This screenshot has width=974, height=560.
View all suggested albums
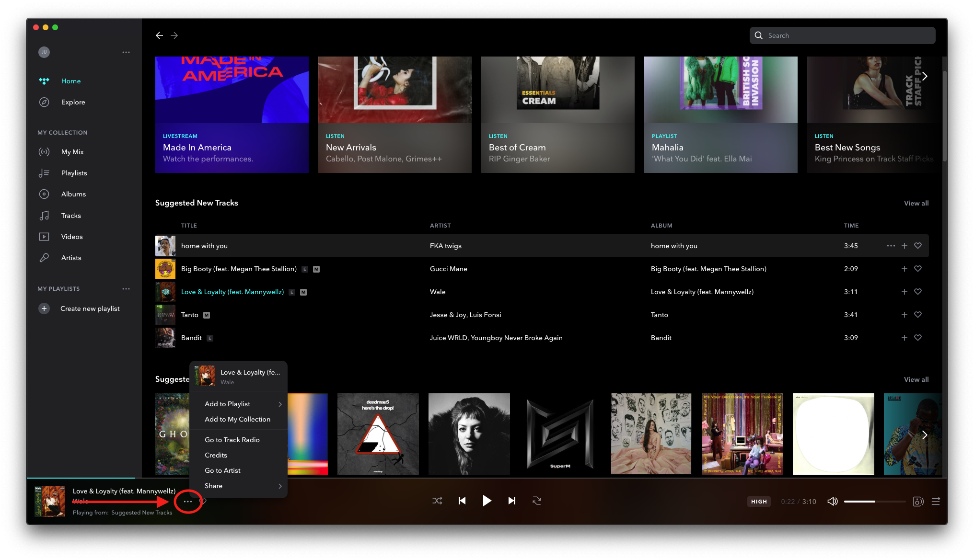[916, 379]
